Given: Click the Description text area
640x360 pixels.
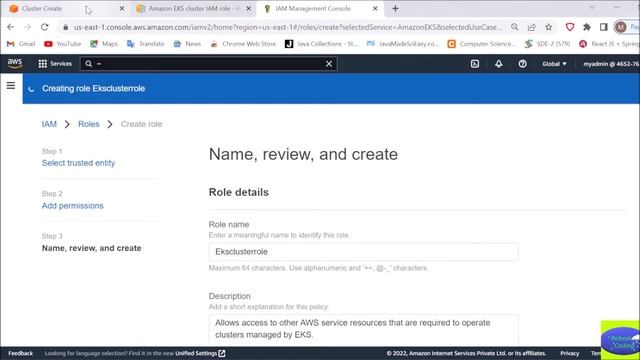Looking at the screenshot, I should pos(364,329).
